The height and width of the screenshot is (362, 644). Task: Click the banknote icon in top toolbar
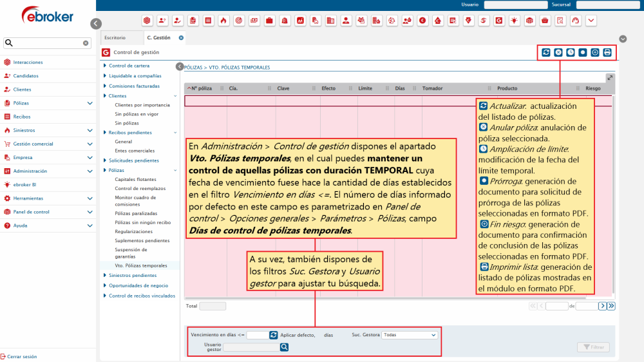tap(254, 21)
